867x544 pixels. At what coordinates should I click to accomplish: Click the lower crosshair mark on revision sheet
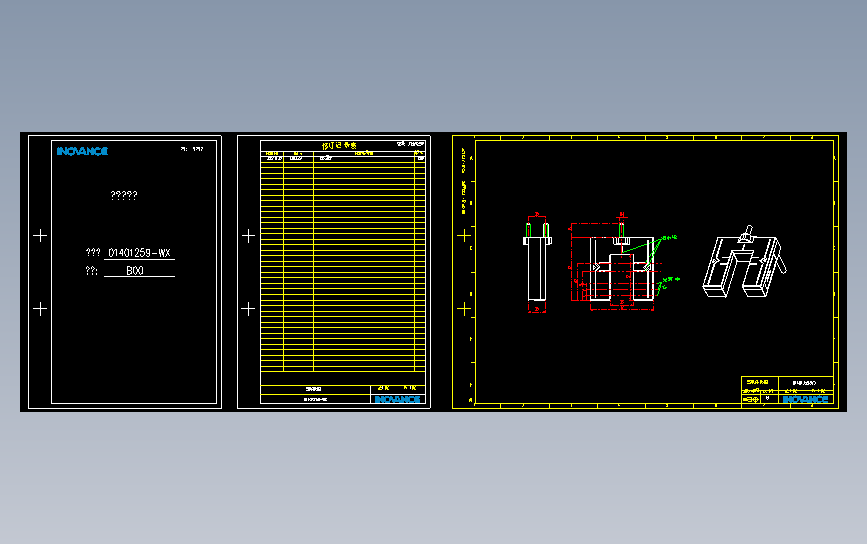[248, 308]
